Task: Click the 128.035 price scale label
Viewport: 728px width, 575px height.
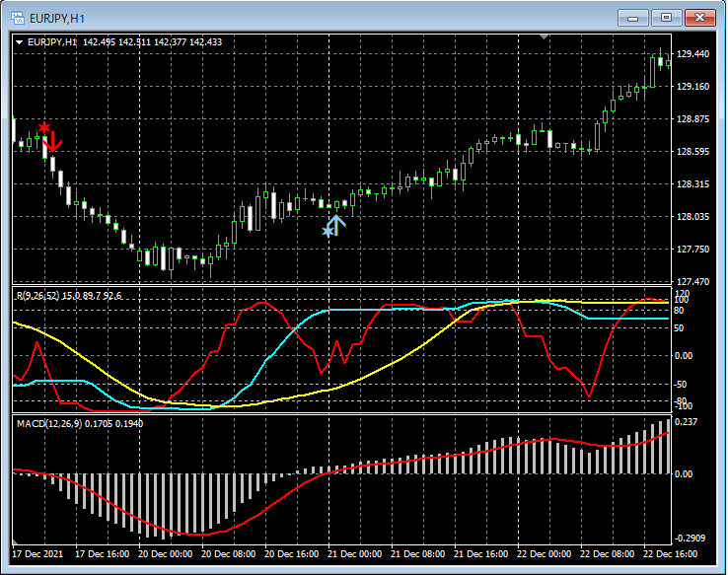Action: pyautogui.click(x=693, y=217)
